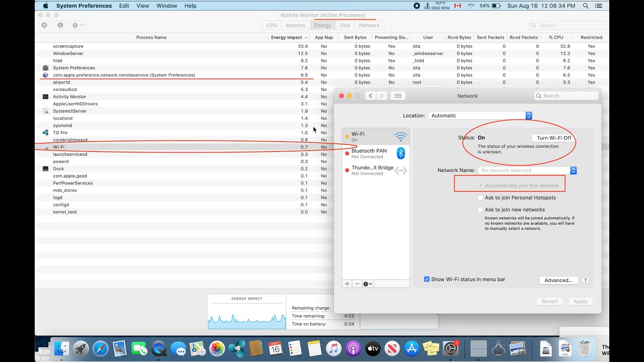Open Activity Monitor gear dropdown in toolbar
Screen dimensions: 644x362
tap(77, 25)
